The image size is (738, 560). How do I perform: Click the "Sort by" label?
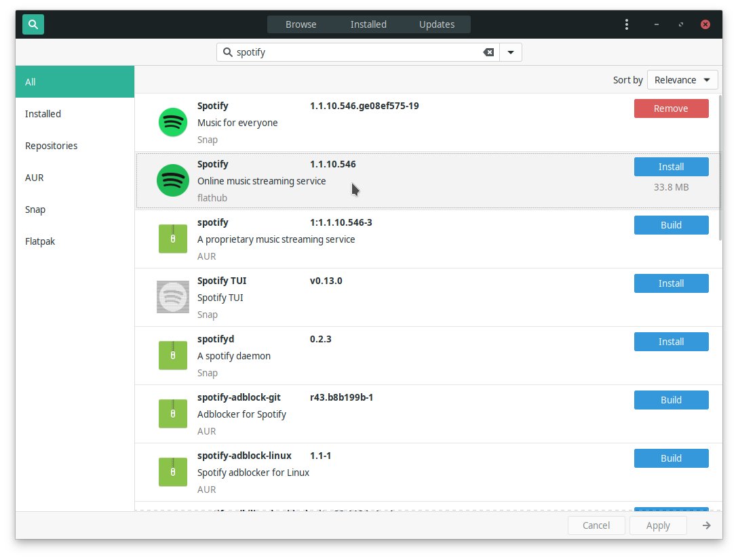628,80
